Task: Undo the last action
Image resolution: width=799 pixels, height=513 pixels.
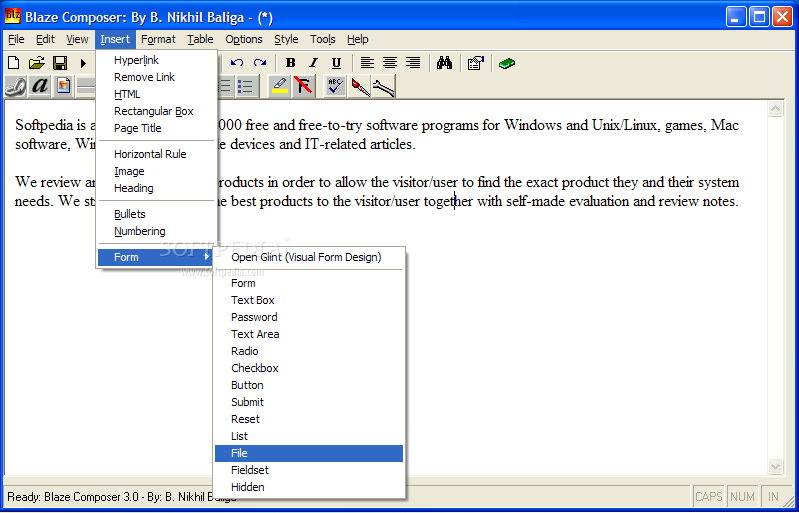Action: click(x=236, y=63)
